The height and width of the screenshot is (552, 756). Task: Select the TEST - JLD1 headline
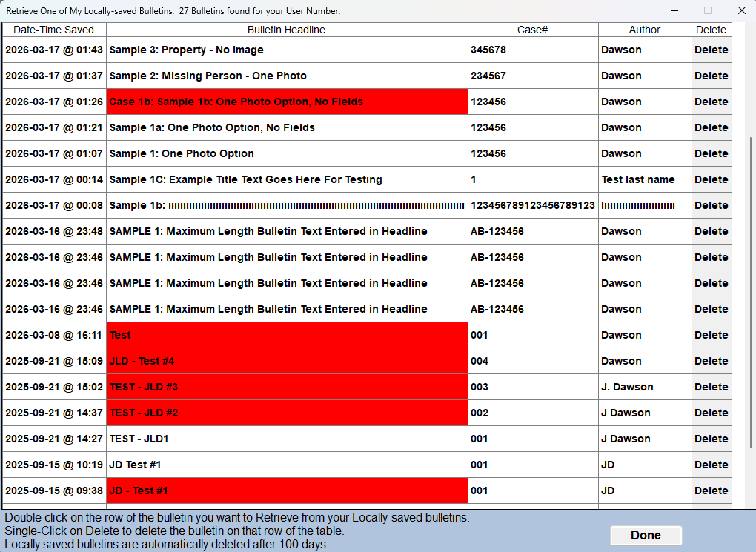[287, 439]
